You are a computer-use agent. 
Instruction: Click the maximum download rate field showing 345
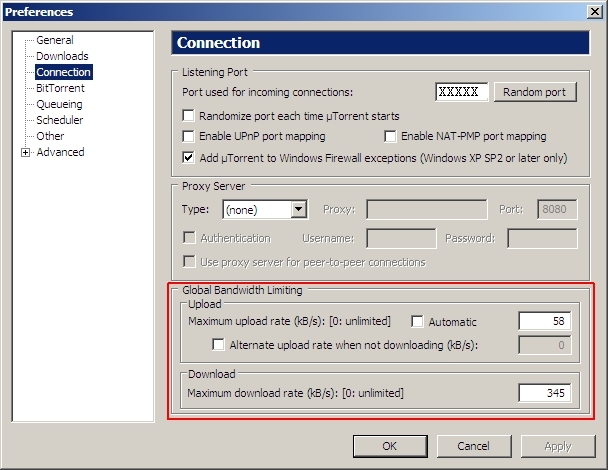click(544, 393)
